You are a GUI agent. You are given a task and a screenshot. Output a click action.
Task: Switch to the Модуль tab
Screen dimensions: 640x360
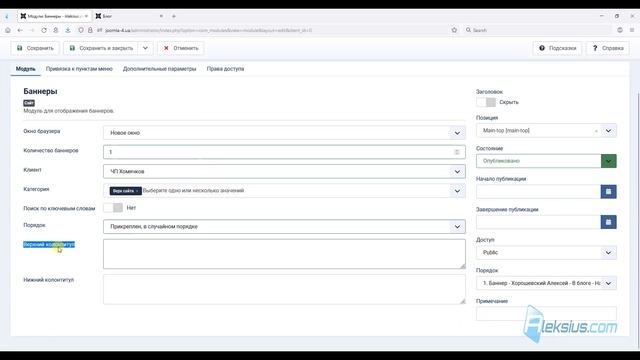[x=25, y=69]
